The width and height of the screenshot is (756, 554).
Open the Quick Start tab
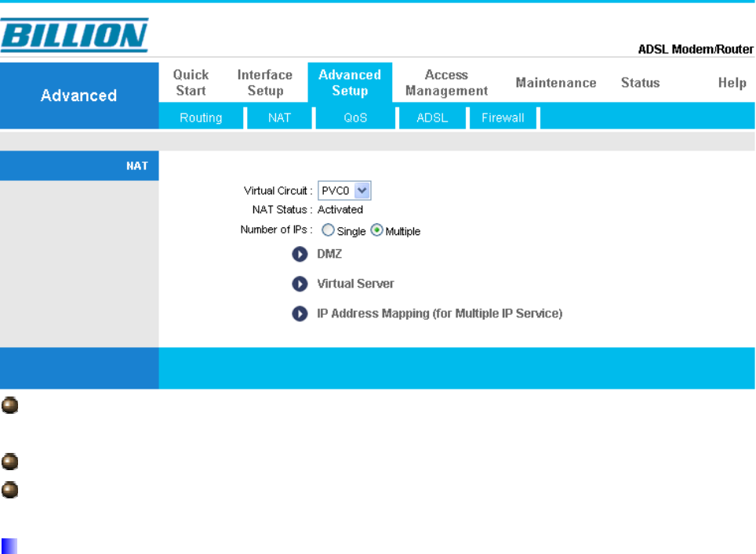pos(191,82)
